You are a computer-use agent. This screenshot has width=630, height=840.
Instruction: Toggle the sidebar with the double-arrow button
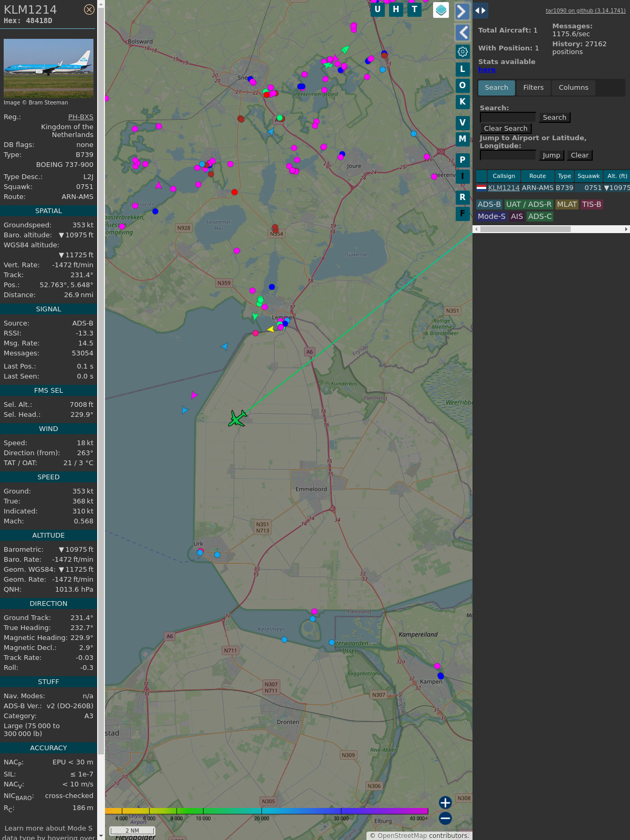point(480,10)
